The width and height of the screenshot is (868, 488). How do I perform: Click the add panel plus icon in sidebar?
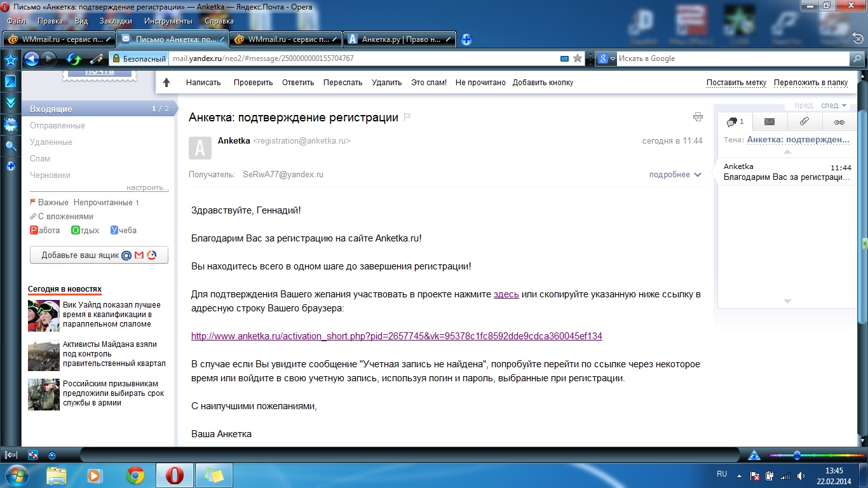tap(11, 166)
